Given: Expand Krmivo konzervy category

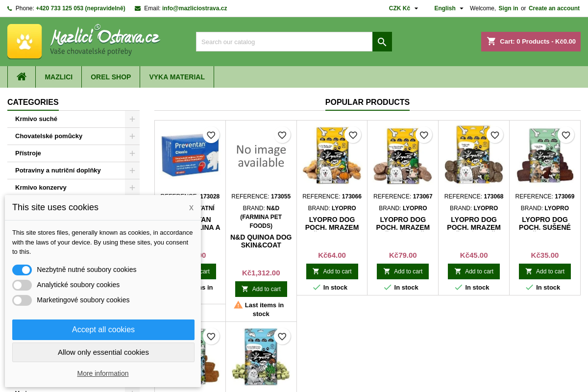Looking at the screenshot, I should click(132, 188).
